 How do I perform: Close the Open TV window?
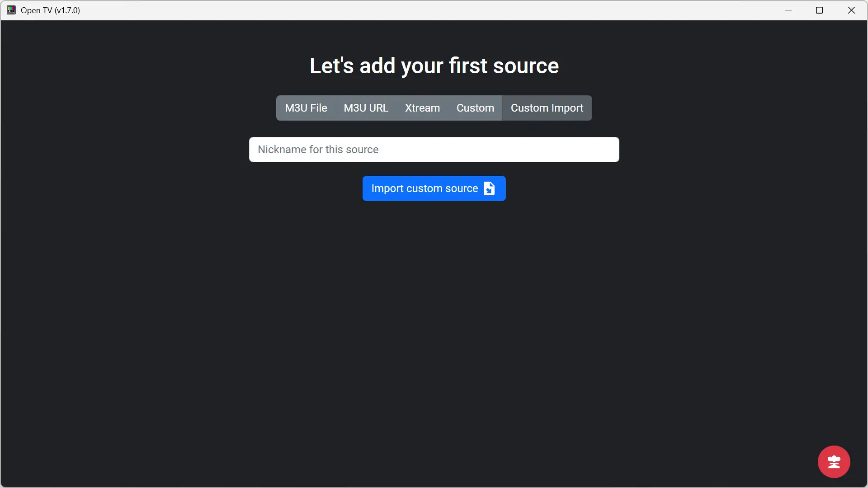point(851,10)
